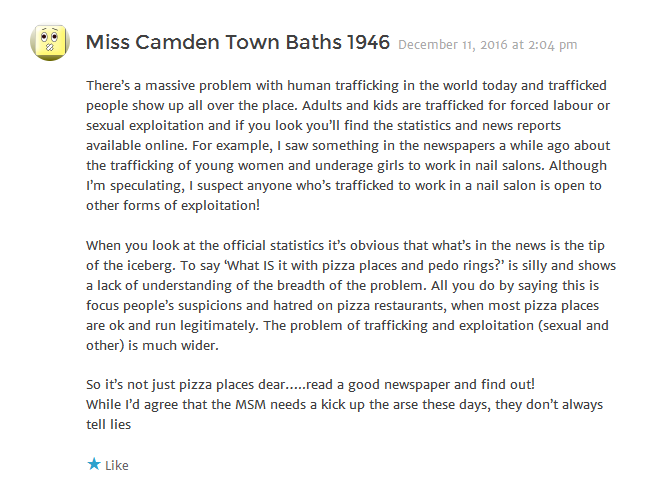This screenshot has height=490, width=650.
Task: Click the yellow surprised-face commenter avatar
Action: (50, 42)
